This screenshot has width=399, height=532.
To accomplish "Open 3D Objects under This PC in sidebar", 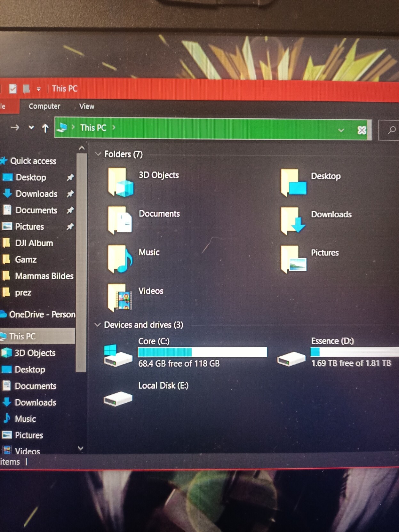I will click(35, 353).
